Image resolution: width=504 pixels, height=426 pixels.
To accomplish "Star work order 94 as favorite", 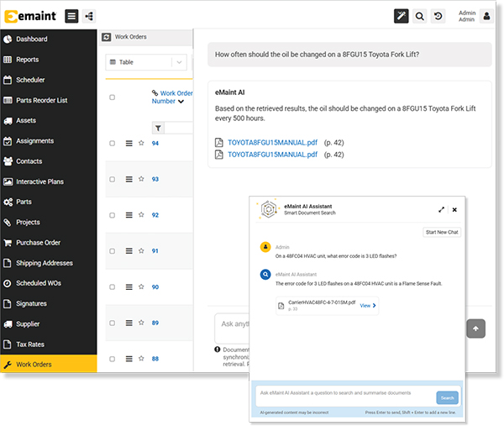I will [141, 143].
